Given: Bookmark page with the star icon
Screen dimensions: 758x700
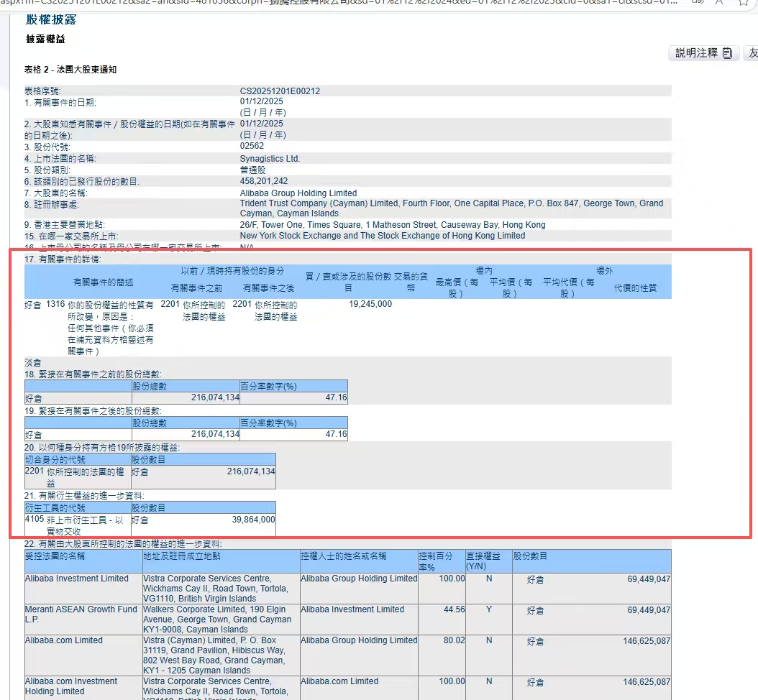Looking at the screenshot, I should click(x=744, y=2).
